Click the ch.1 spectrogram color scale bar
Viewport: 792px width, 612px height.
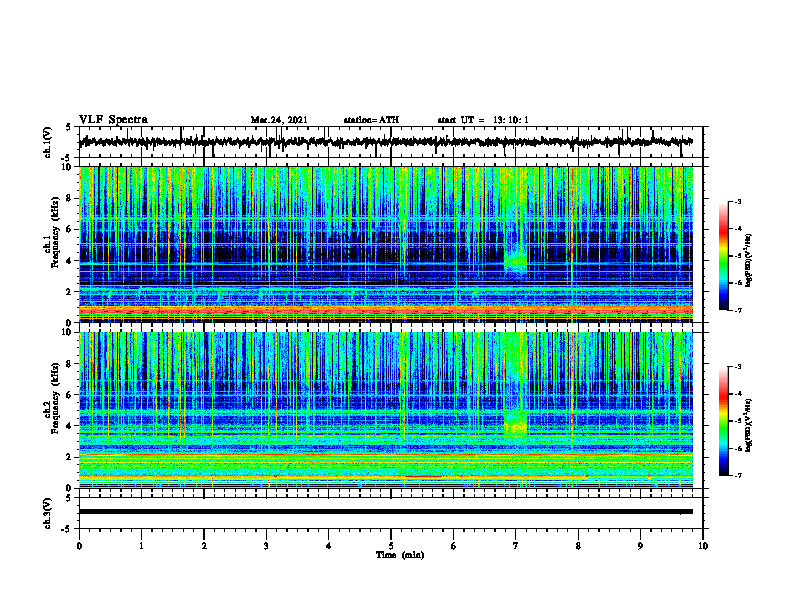point(723,256)
